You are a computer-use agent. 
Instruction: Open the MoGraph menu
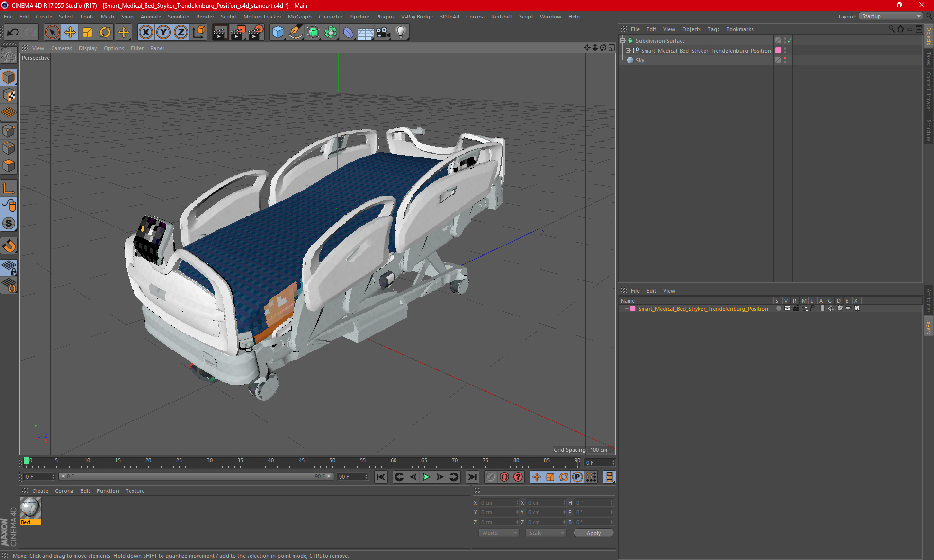300,17
